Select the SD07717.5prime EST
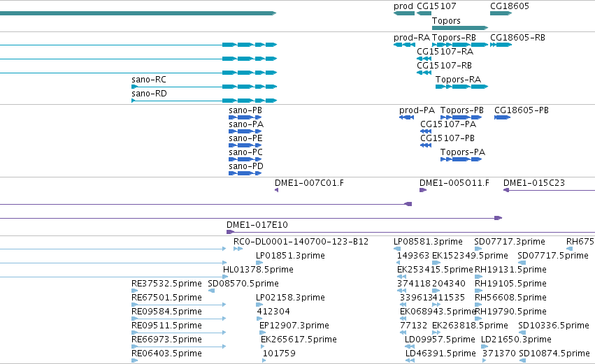 pos(522,263)
